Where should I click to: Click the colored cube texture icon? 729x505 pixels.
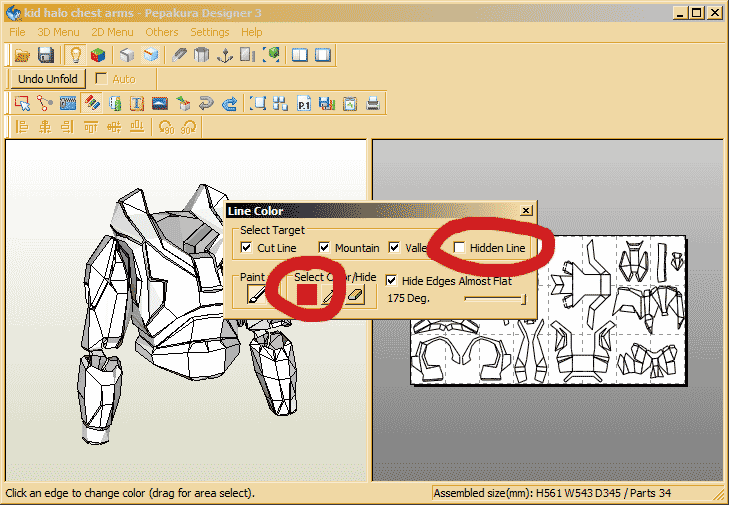tap(98, 55)
